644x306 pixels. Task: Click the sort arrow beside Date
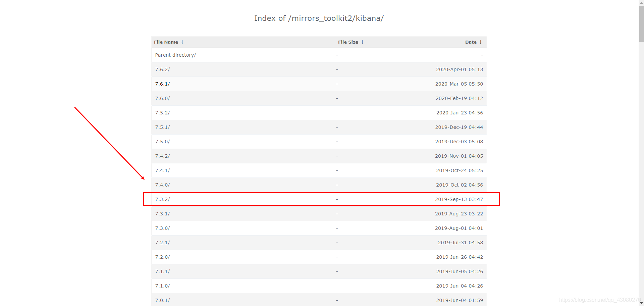(x=481, y=42)
